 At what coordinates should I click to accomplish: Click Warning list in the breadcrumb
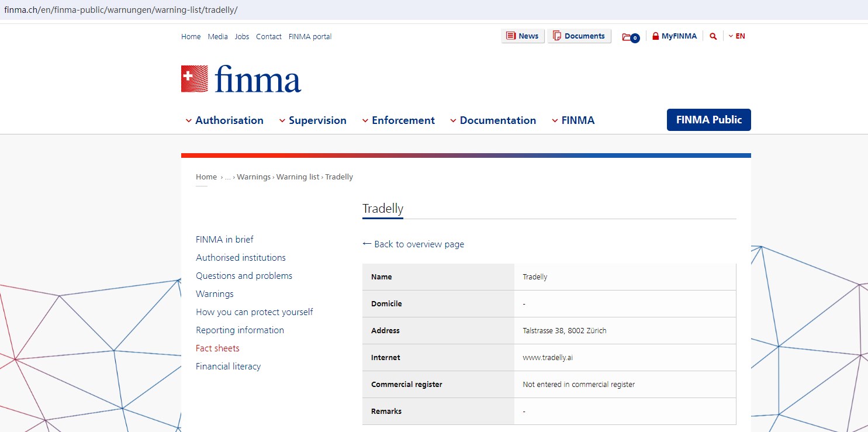[298, 177]
